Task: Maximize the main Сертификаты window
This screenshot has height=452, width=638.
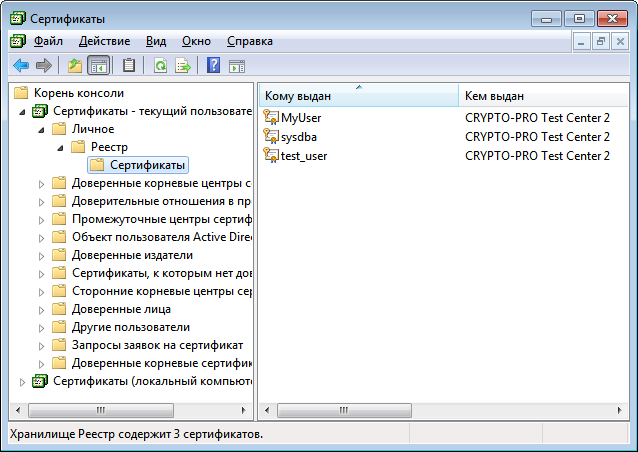Action: click(x=579, y=19)
